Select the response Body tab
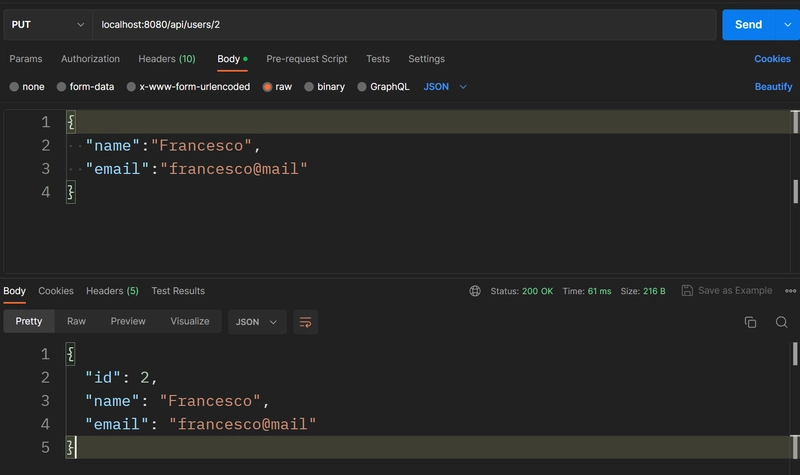Image resolution: width=800 pixels, height=475 pixels. [14, 291]
